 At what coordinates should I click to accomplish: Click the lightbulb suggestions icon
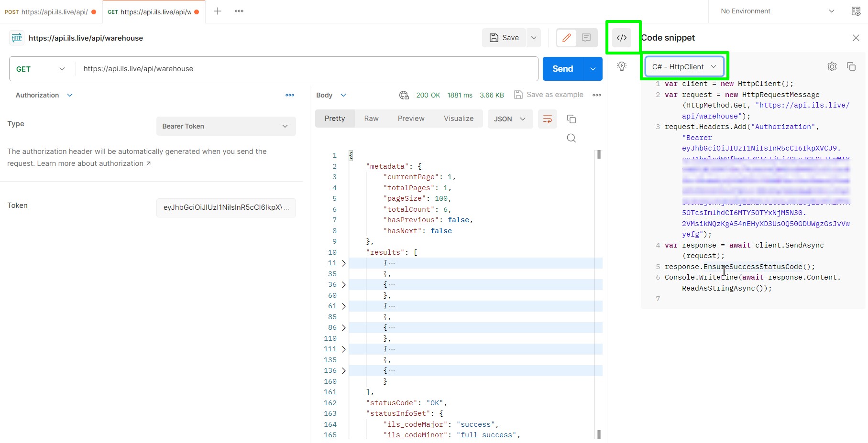click(622, 66)
